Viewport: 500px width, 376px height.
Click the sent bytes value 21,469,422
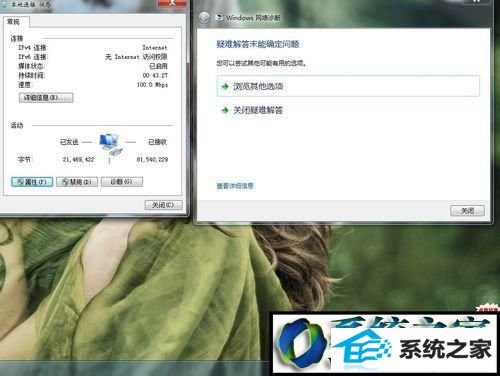pyautogui.click(x=79, y=160)
